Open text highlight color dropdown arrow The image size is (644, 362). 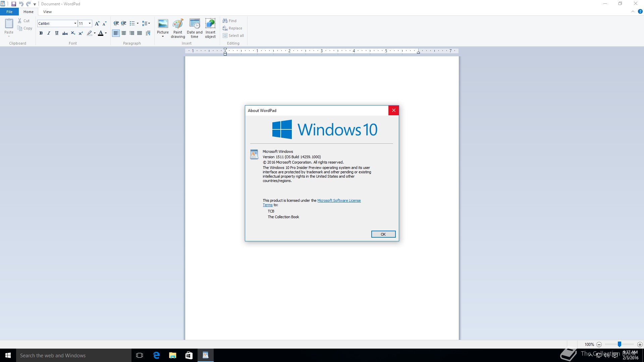click(95, 33)
